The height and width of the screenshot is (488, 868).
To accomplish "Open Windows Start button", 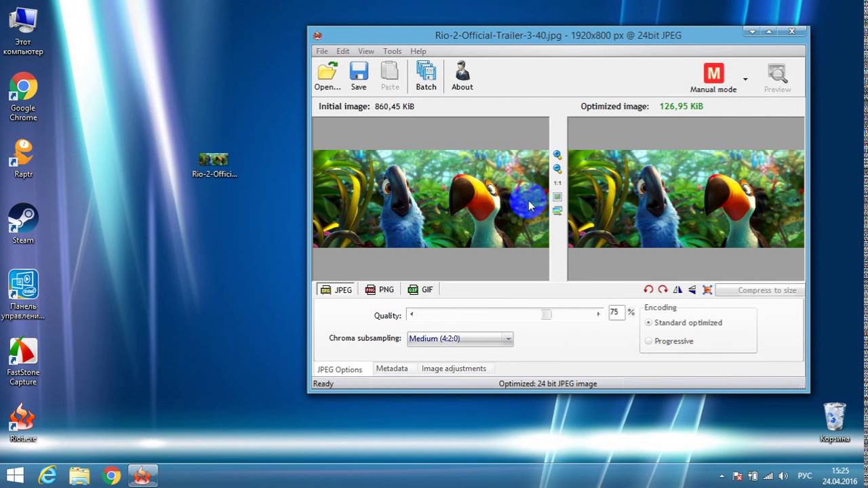I will 15,475.
